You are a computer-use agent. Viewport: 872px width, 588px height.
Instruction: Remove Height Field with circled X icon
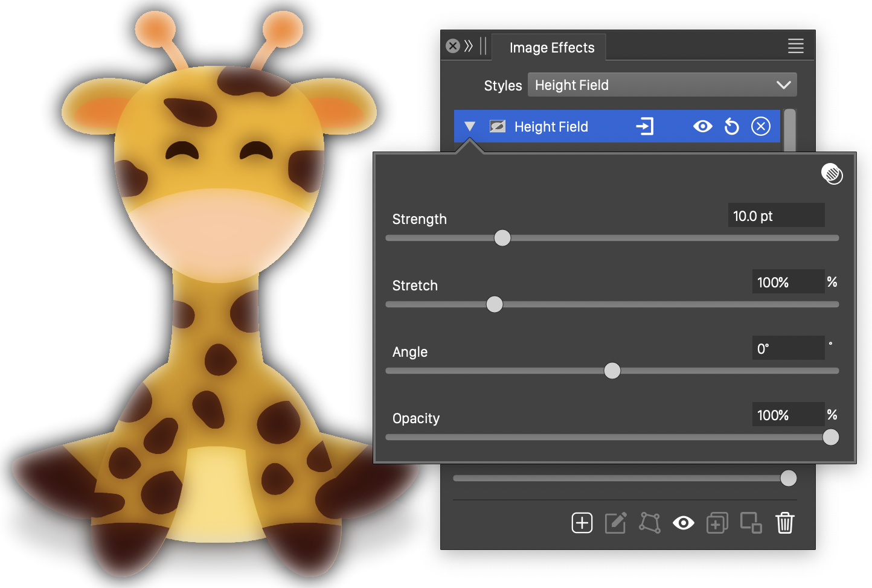tap(760, 127)
